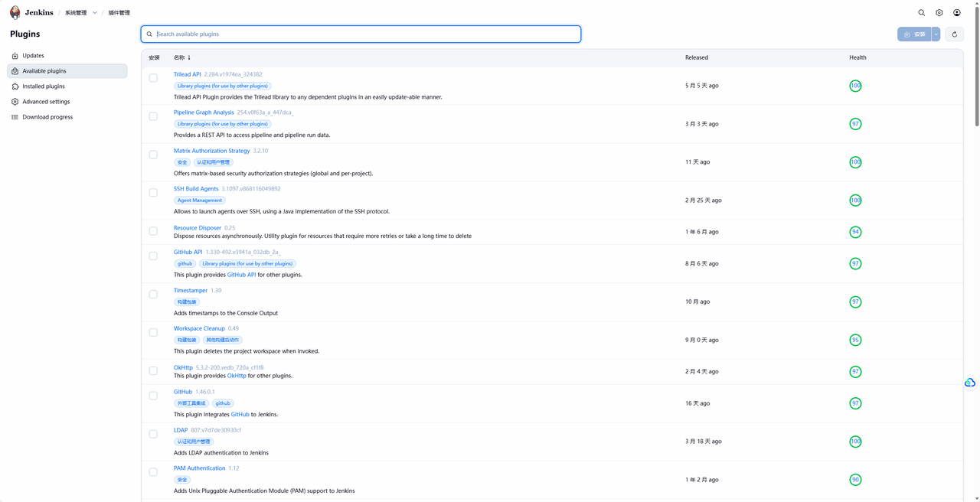The image size is (980, 502).
Task: Click health score for LDAP
Action: (x=855, y=442)
